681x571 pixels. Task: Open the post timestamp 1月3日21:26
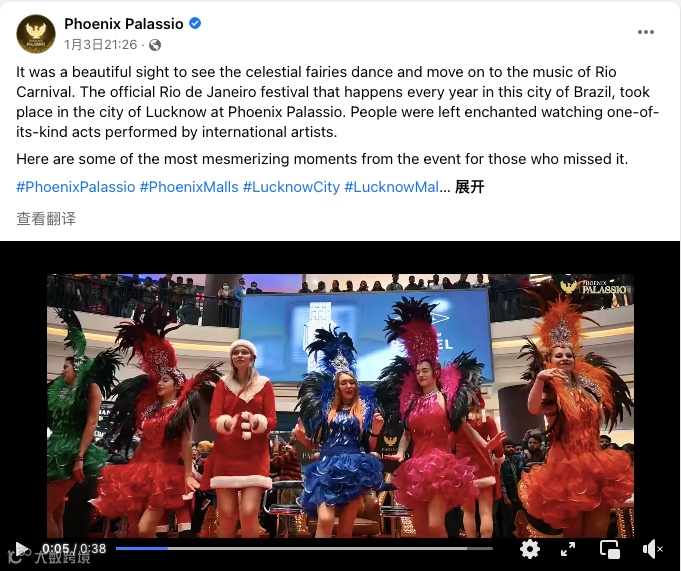tap(101, 45)
